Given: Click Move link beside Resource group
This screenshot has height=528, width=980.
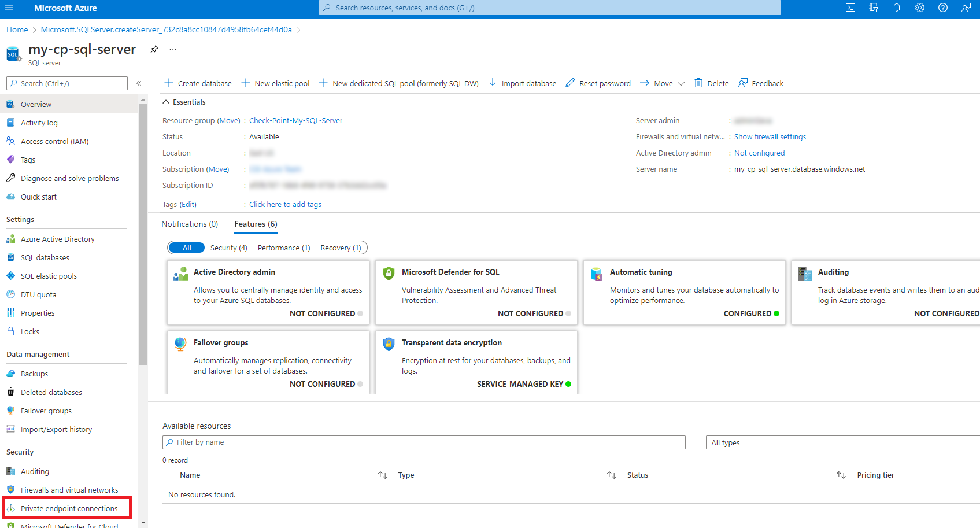Looking at the screenshot, I should [x=229, y=120].
